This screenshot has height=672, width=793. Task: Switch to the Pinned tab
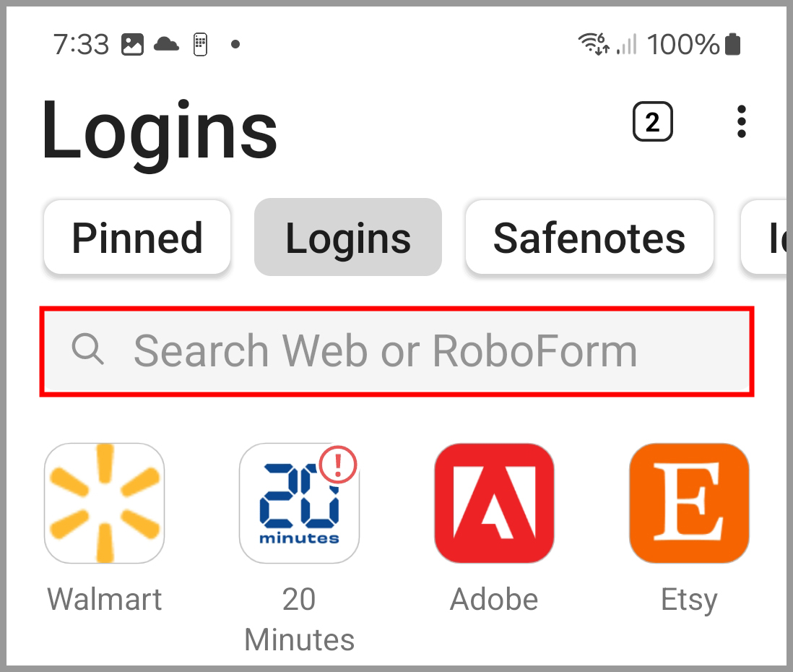coord(137,238)
